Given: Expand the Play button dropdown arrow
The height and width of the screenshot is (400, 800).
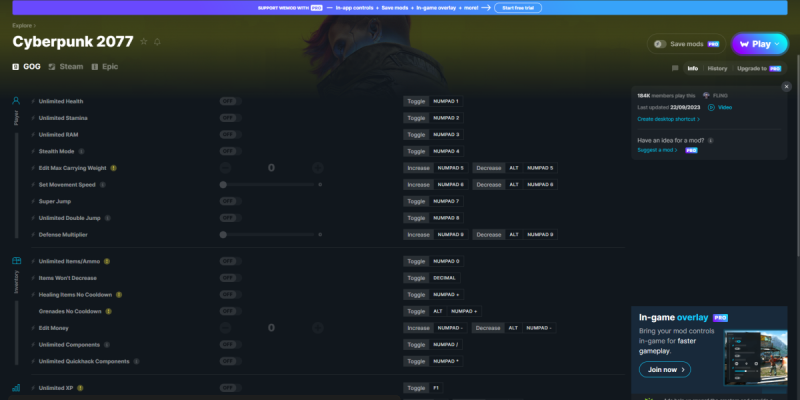Looking at the screenshot, I should click(x=778, y=44).
